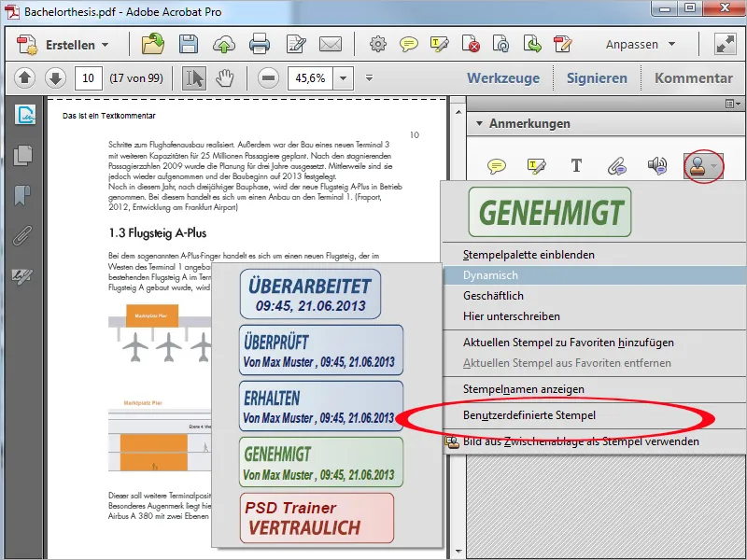Upload the file with the cloud icon
Viewport: 747px width, 560px height.
(x=223, y=45)
